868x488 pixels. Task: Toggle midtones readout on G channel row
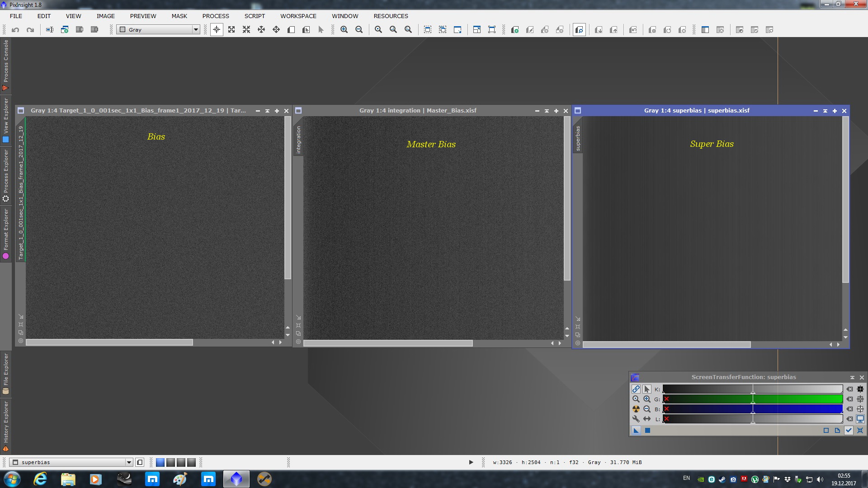(x=860, y=399)
